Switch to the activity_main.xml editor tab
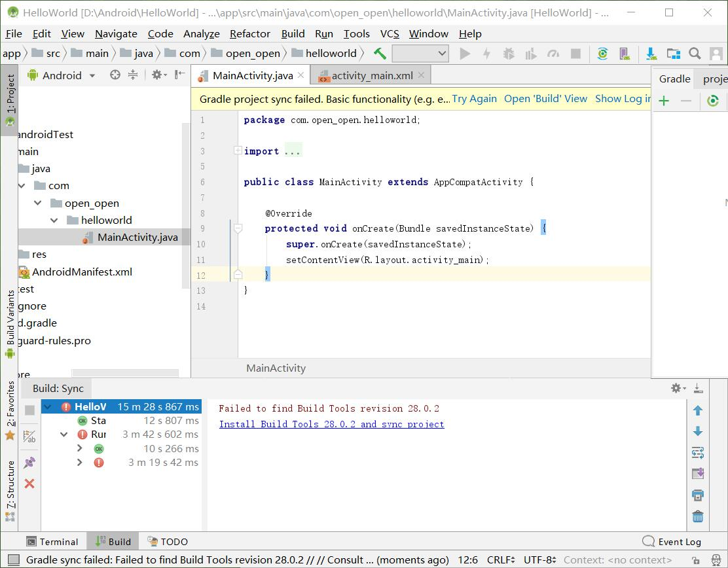The height and width of the screenshot is (568, 728). [371, 75]
